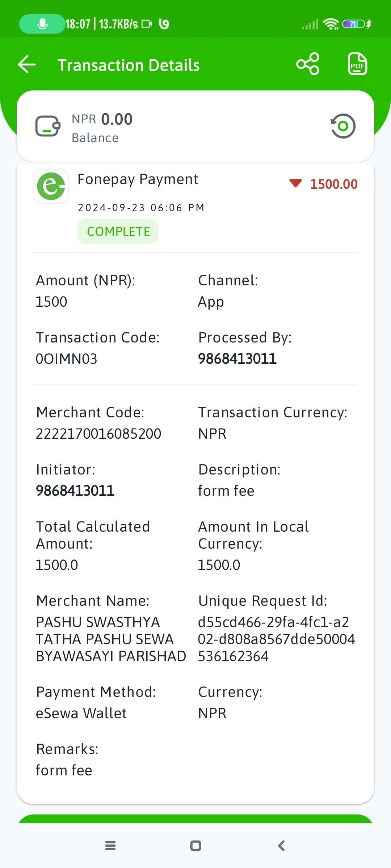Tap the eSewa logo on Fonepay Payment
Screen dimensions: 391x868
(51, 186)
